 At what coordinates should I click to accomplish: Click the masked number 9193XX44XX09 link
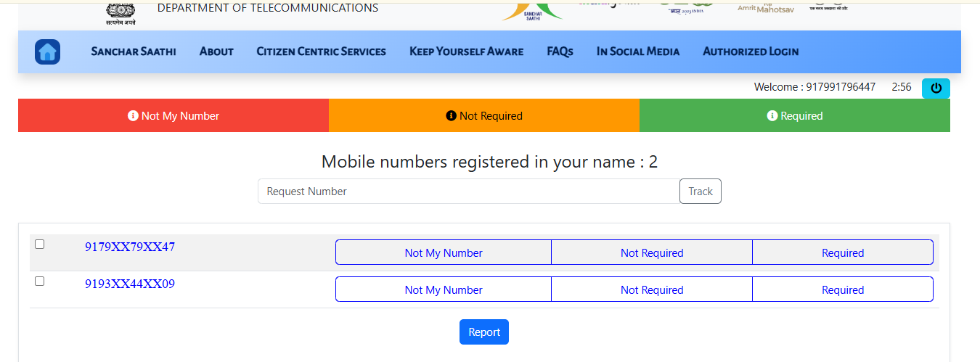[130, 284]
